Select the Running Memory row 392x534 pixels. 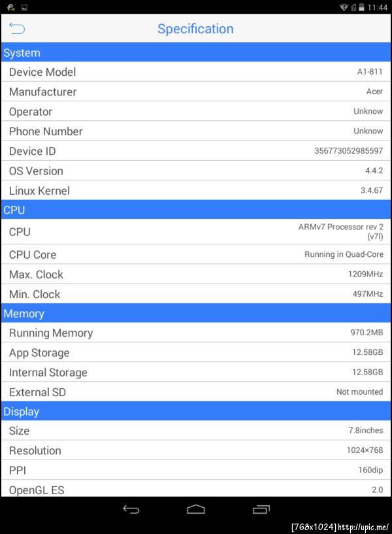pos(196,333)
